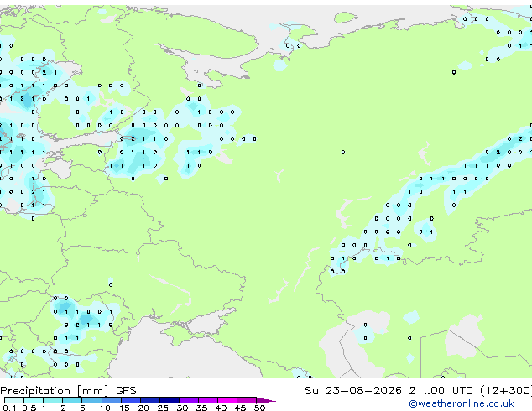Select the 35–40 mm violet legend swatch

coord(208,400)
